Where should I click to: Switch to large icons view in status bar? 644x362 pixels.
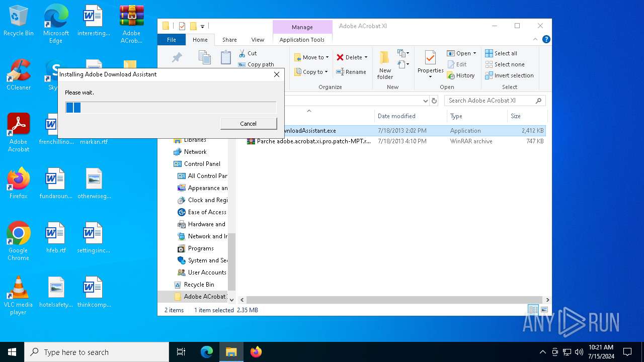[544, 310]
